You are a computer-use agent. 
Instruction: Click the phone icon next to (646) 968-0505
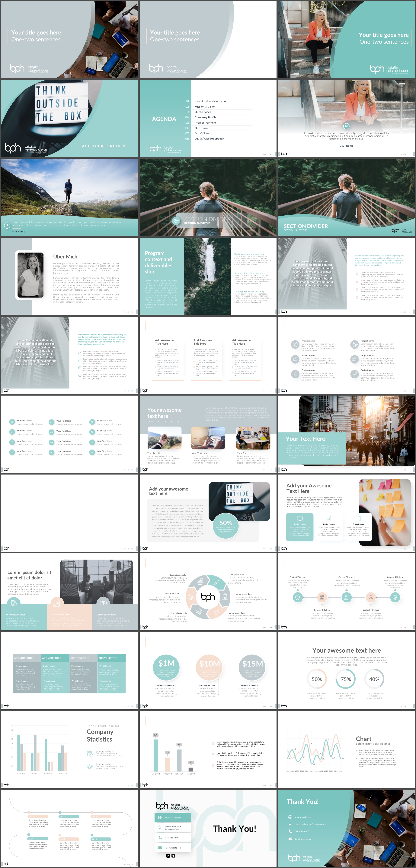click(x=160, y=838)
